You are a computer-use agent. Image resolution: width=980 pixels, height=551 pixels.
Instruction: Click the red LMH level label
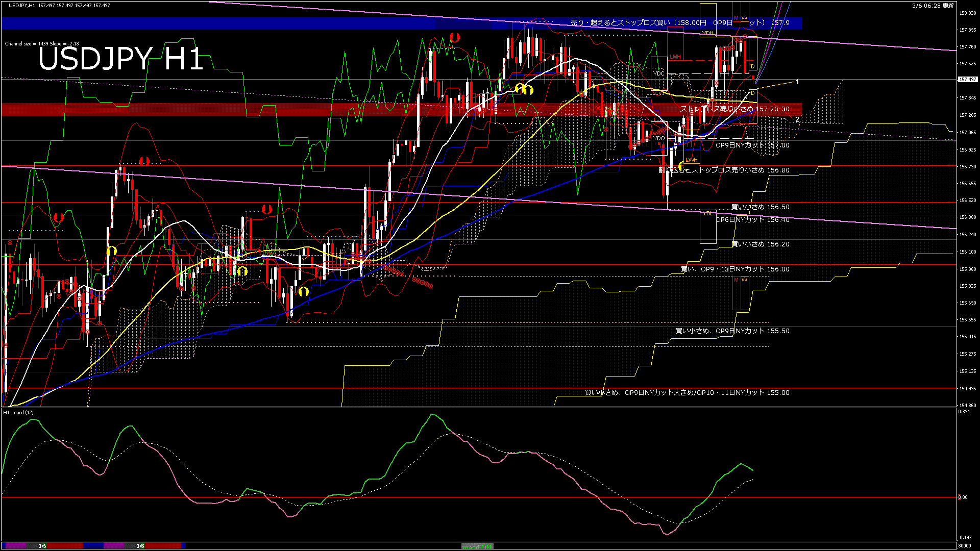point(675,57)
